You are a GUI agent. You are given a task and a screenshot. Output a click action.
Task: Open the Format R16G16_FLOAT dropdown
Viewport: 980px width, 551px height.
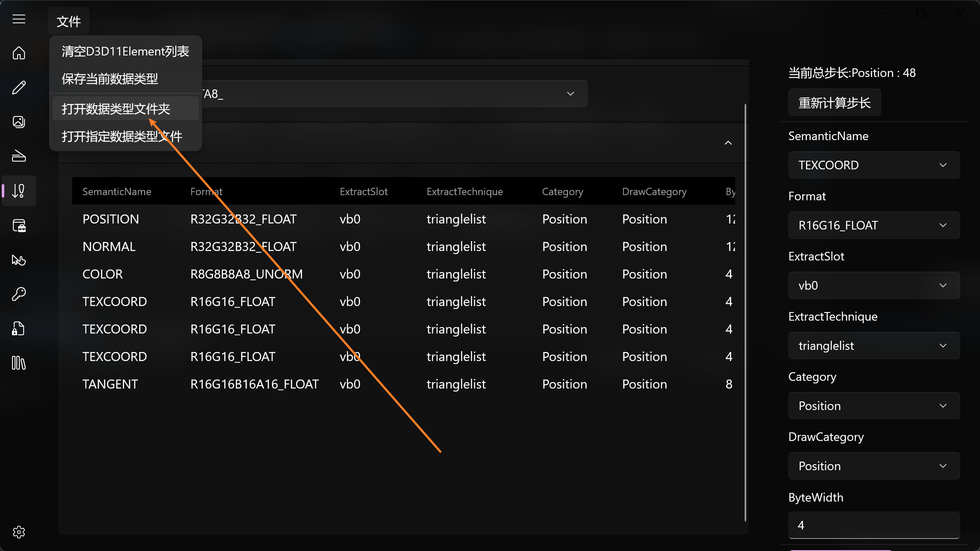(x=873, y=225)
